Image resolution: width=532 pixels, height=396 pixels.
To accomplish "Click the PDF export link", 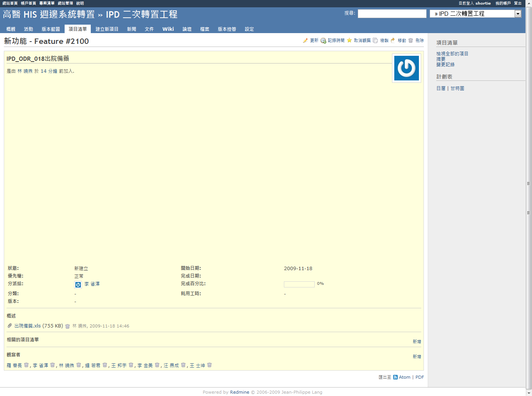I will 420,378.
